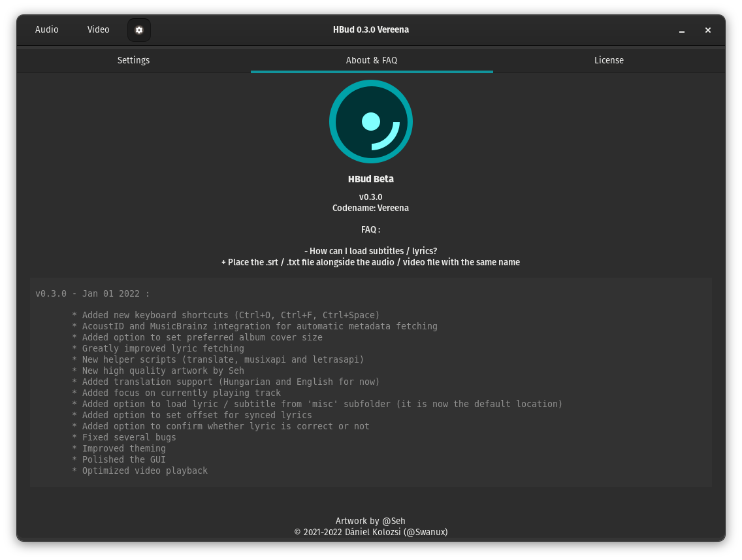The height and width of the screenshot is (560, 742).
Task: Click the Optimized video playback line
Action: tap(140, 470)
